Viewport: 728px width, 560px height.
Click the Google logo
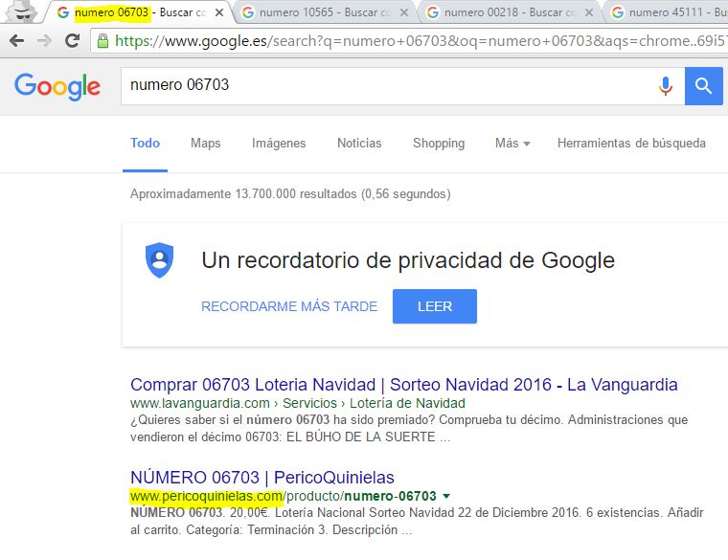pos(57,87)
